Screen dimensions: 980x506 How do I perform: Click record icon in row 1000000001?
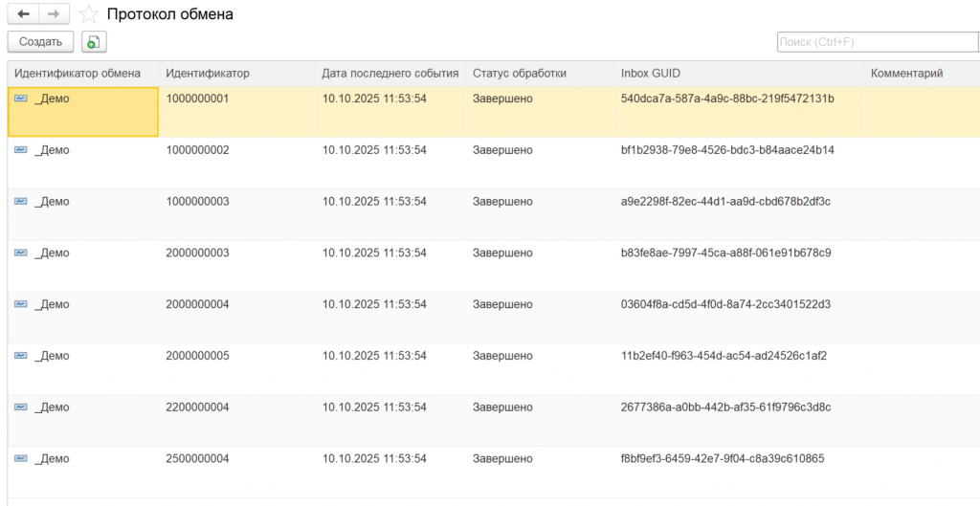coord(21,99)
